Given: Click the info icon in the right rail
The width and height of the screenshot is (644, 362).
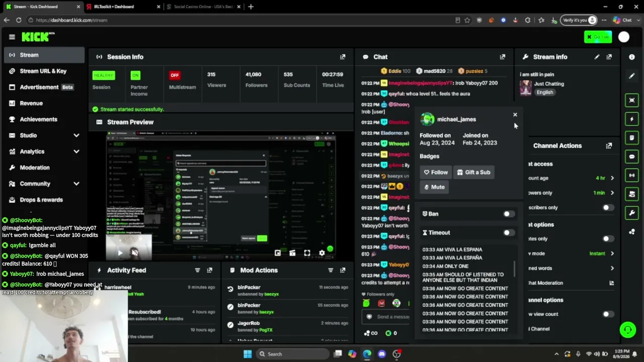Looking at the screenshot, I should (x=632, y=57).
